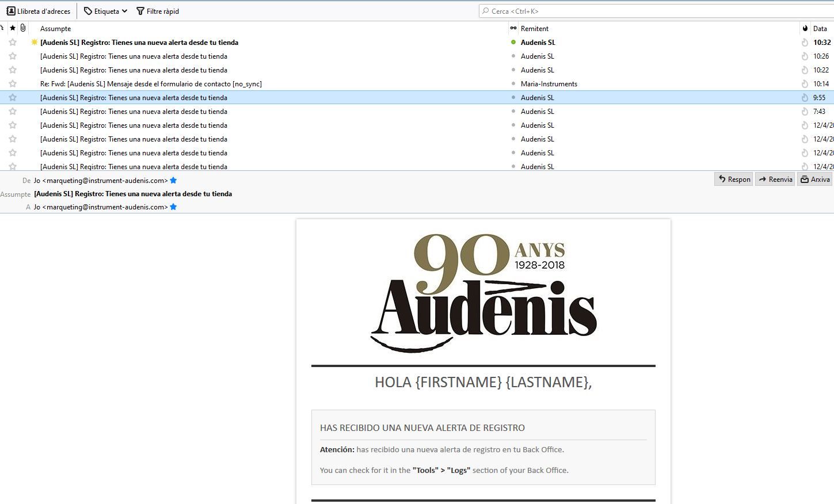
Task: Click the "Tools" > "Logs" text in email body
Action: (x=440, y=470)
